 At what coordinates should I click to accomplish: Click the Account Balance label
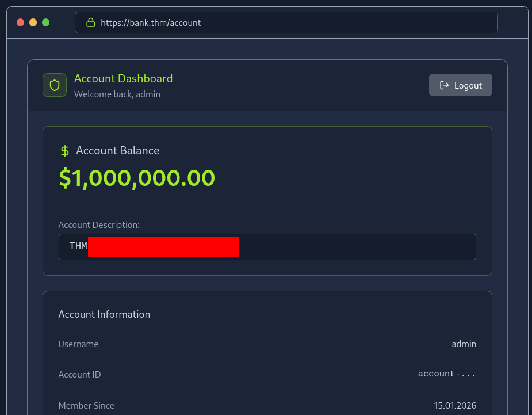click(117, 151)
